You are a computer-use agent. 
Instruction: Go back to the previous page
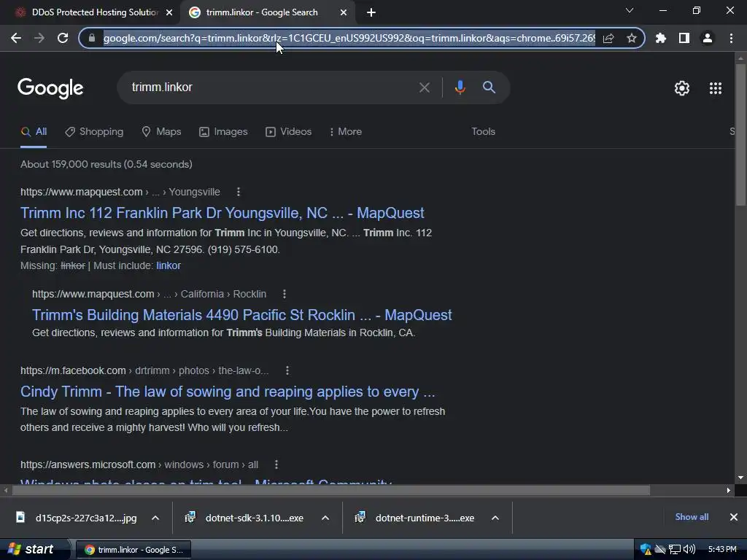[x=16, y=38]
